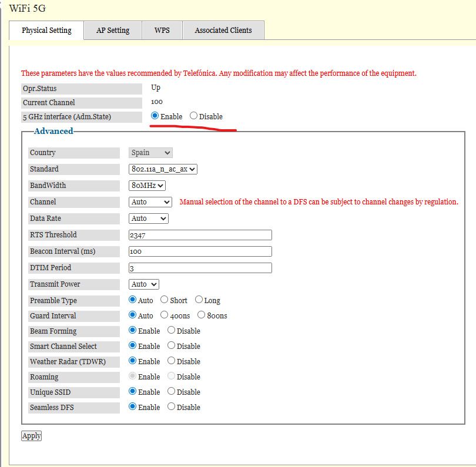Click the Beacon Interval input field
The height and width of the screenshot is (467, 476).
pyautogui.click(x=200, y=251)
